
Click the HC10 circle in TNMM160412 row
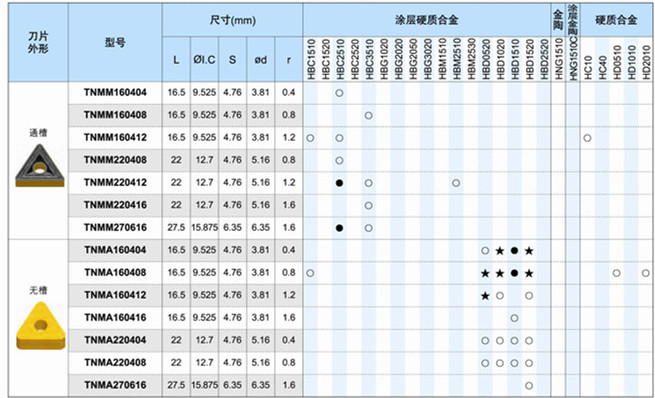pos(587,138)
